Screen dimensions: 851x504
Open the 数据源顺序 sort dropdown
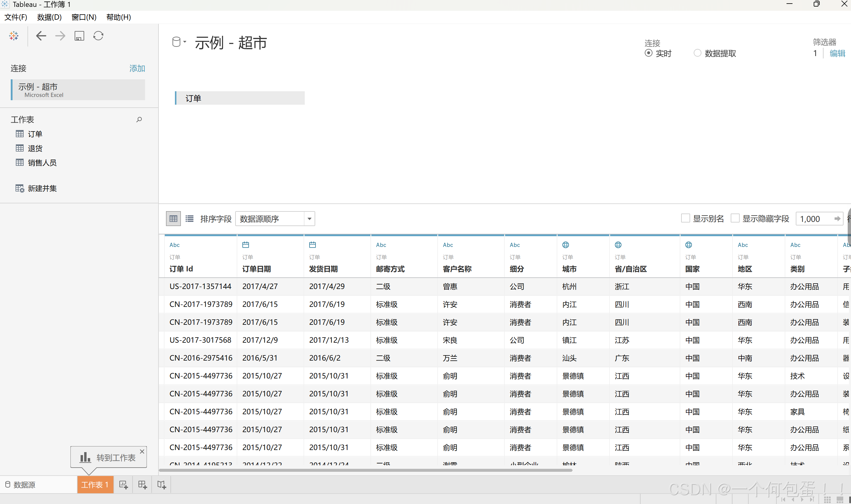(309, 219)
